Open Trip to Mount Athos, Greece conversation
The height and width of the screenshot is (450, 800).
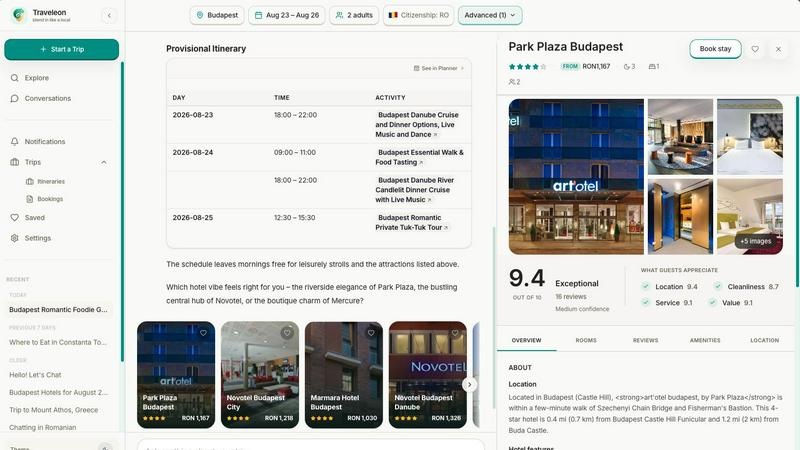tap(54, 410)
